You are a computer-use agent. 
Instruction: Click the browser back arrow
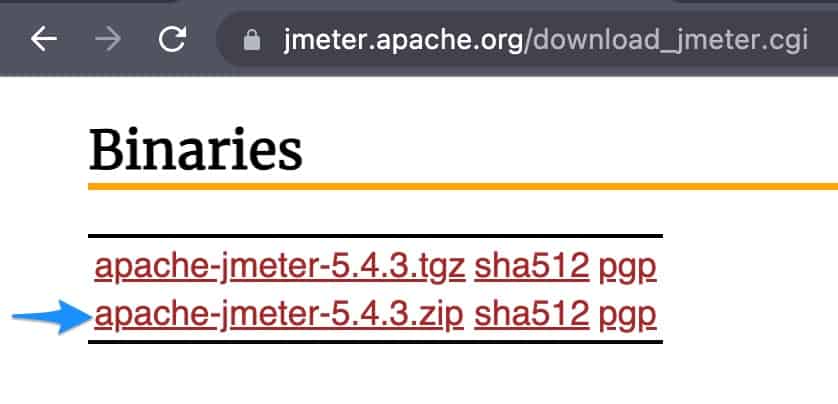[x=44, y=39]
